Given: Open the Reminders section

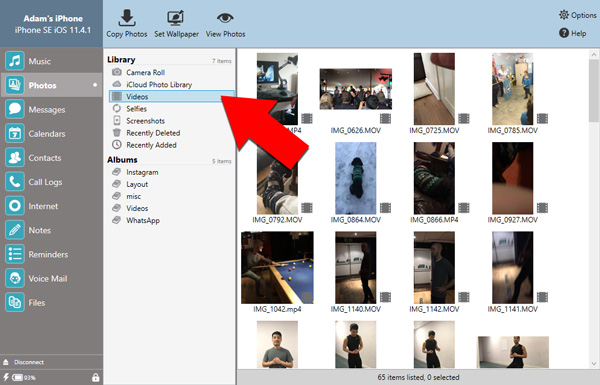Looking at the screenshot, I should pyautogui.click(x=51, y=254).
